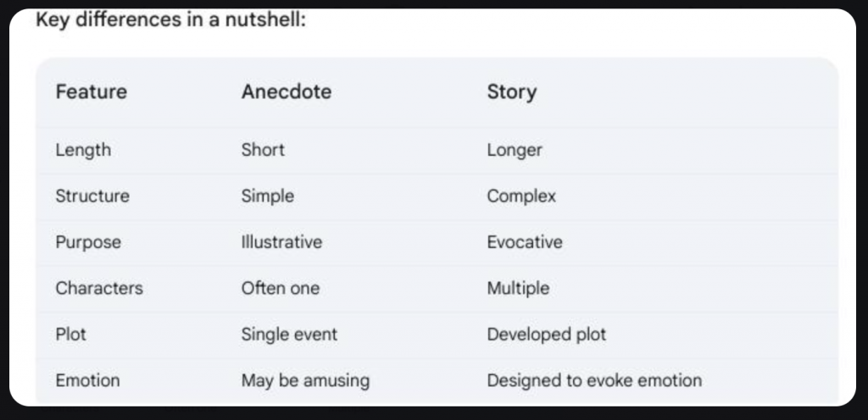The height and width of the screenshot is (420, 868).
Task: Select the 'Simple' table cell
Action: click(268, 196)
